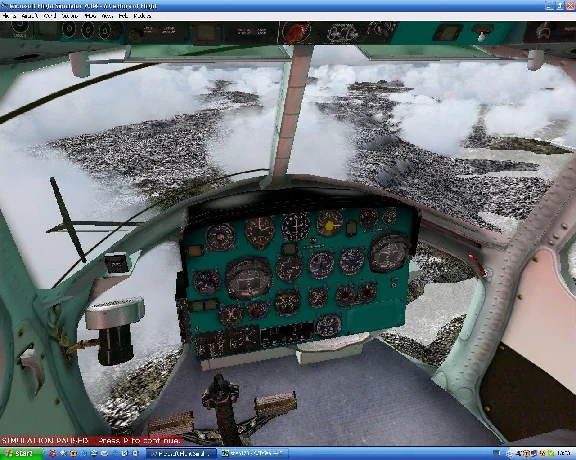Click the large round gauge on panel right
The width and height of the screenshot is (576, 460).
pos(389,252)
